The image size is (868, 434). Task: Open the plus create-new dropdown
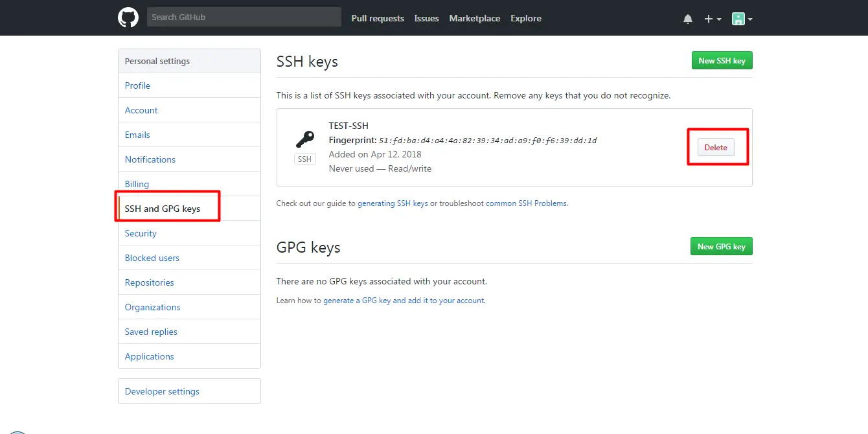713,19
